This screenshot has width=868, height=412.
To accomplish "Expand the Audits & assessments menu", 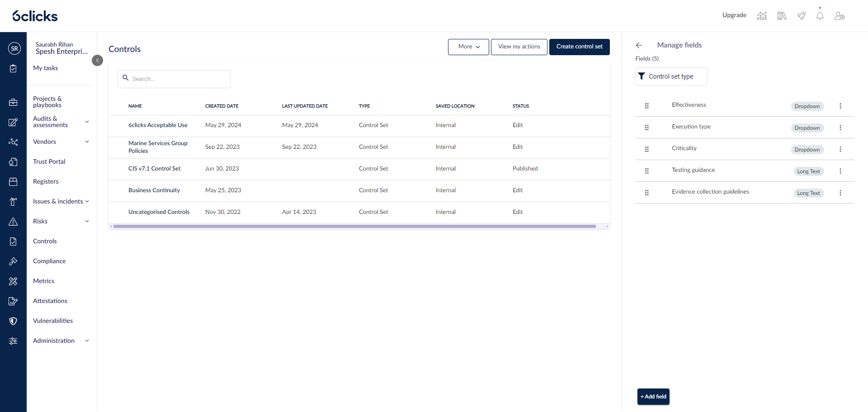I will pyautogui.click(x=87, y=122).
